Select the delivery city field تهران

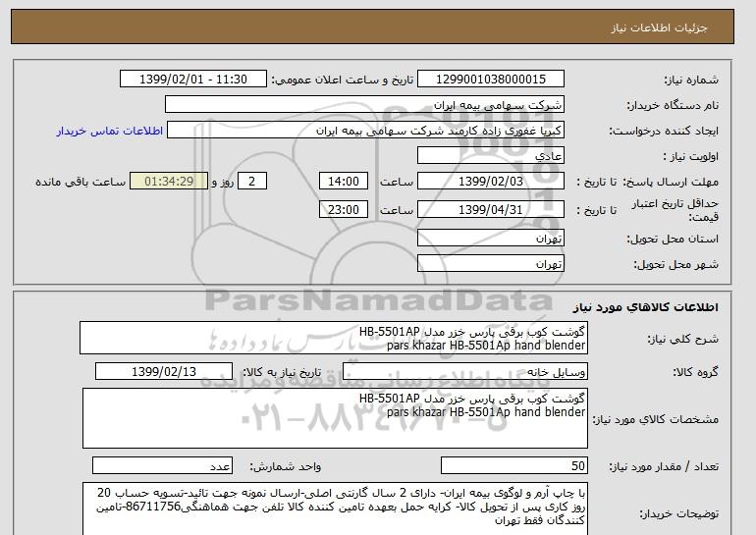click(x=490, y=264)
